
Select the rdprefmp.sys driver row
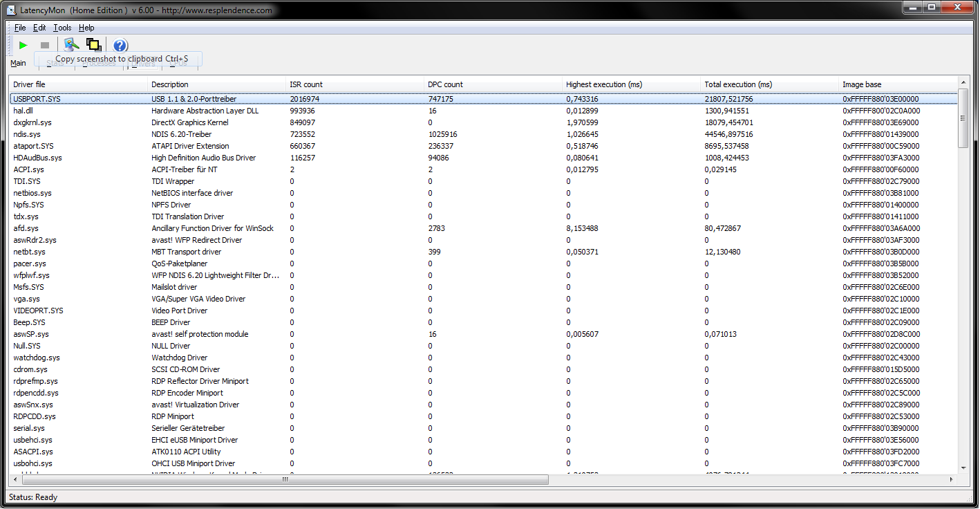pyautogui.click(x=484, y=381)
